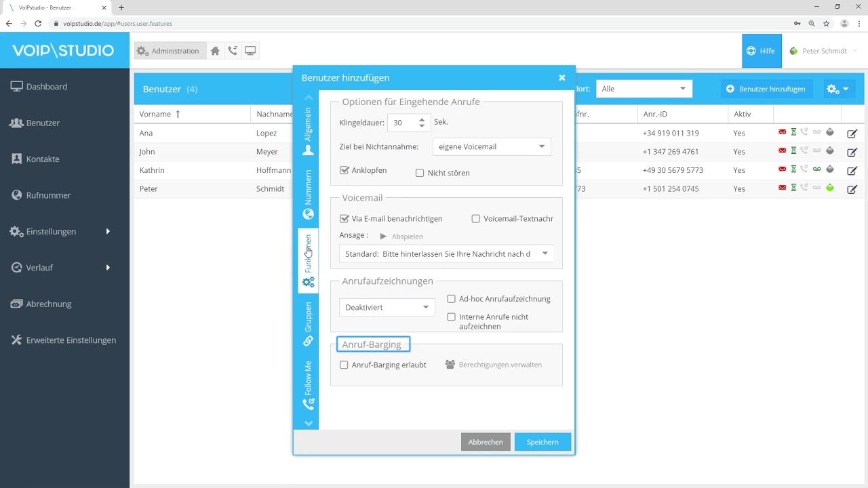Image resolution: width=868 pixels, height=488 pixels.
Task: Open the Chrome three-dot menu
Action: click(x=859, y=23)
